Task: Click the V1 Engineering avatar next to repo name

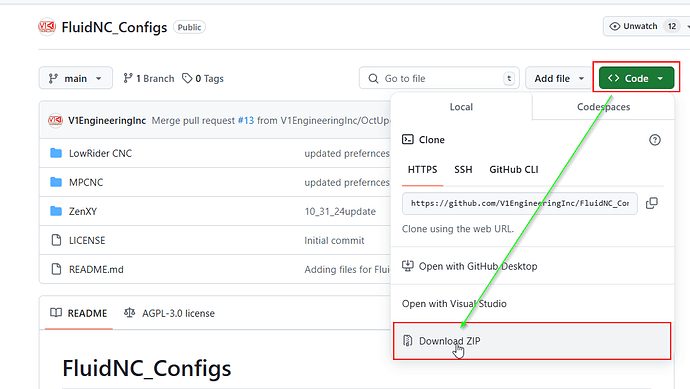Action: pyautogui.click(x=47, y=27)
